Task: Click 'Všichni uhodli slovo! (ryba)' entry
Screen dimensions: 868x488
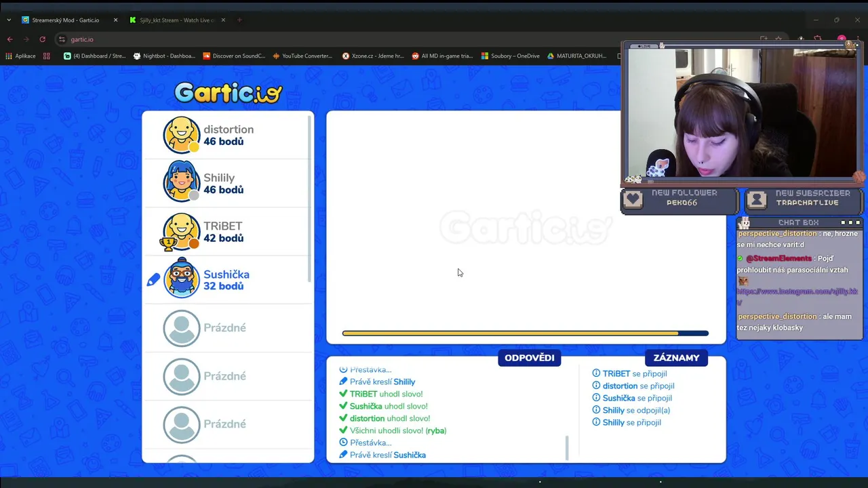Action: [x=393, y=430]
